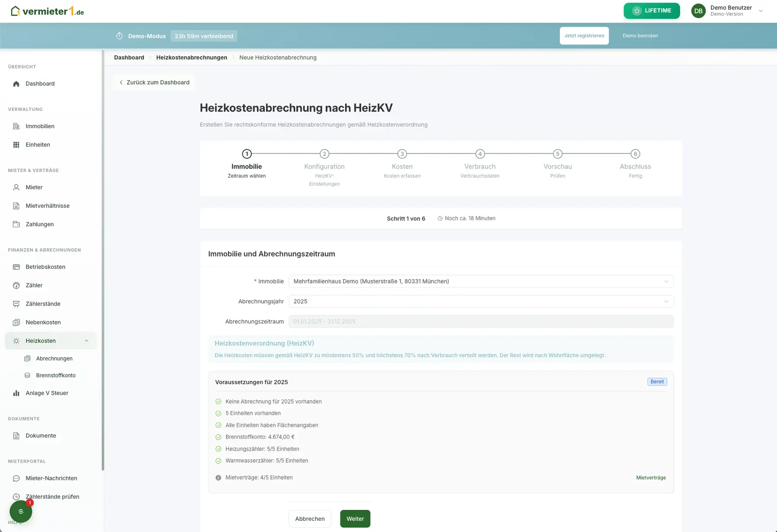
Task: Select step 1 Immobilie in wizard
Action: pos(247,165)
